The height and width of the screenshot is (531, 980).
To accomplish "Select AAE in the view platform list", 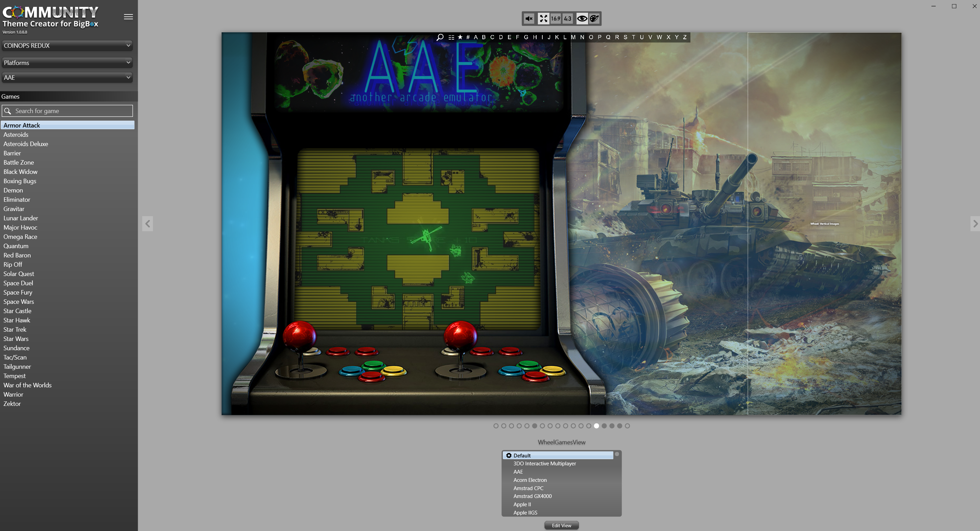I will (558, 472).
